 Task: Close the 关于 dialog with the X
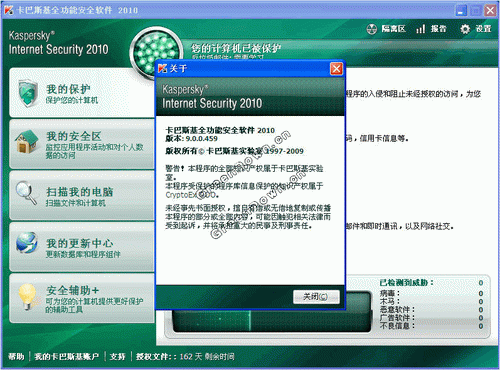tap(336, 69)
